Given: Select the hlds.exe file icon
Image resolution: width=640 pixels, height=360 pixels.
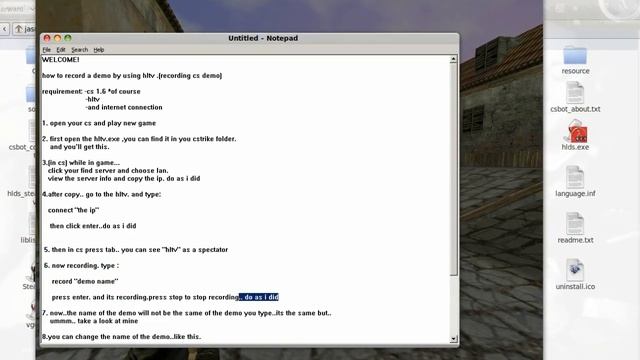Looking at the screenshot, I should [575, 131].
